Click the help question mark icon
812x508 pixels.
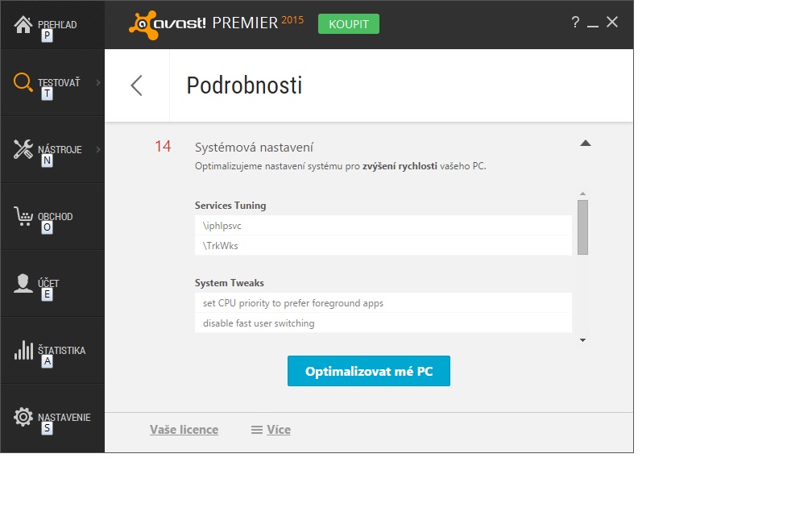[x=575, y=23]
